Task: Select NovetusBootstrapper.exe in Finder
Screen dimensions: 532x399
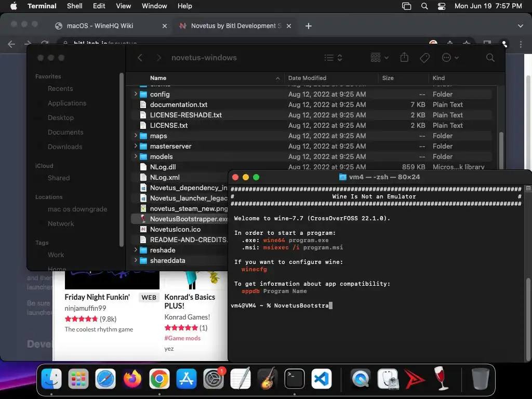Action: (x=189, y=219)
